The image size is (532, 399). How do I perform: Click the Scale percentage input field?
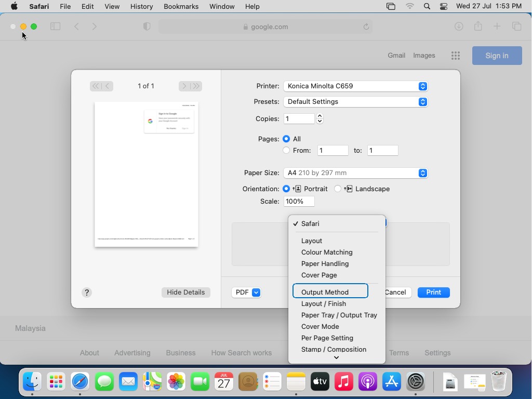tap(299, 202)
